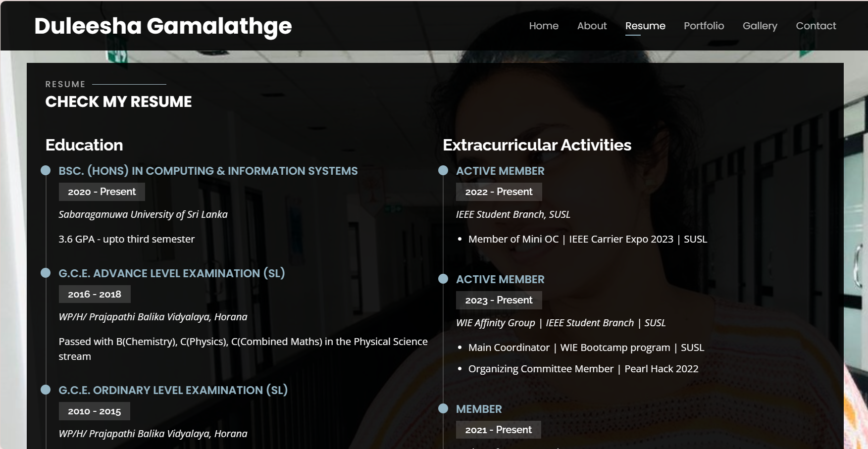Select the Resume nav item

point(645,26)
